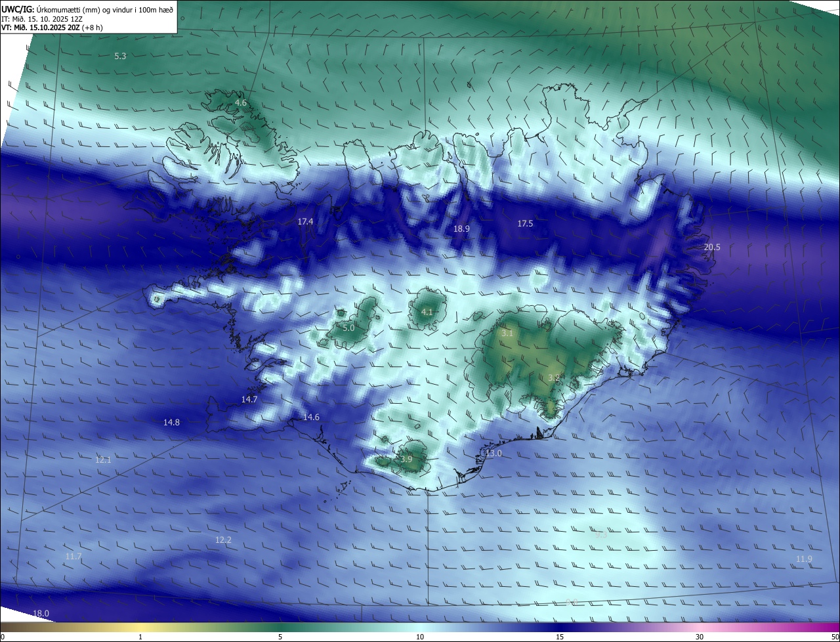Click the 14.7 value label

point(249,400)
